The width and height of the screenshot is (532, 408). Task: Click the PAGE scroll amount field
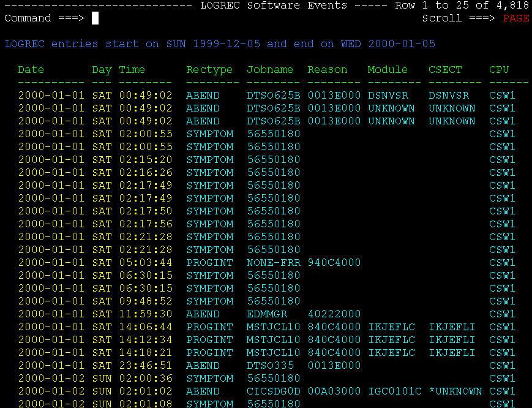[515, 18]
